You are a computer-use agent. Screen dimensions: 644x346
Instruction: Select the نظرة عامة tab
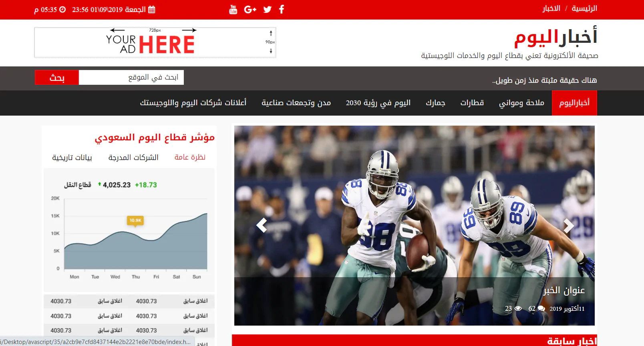190,157
